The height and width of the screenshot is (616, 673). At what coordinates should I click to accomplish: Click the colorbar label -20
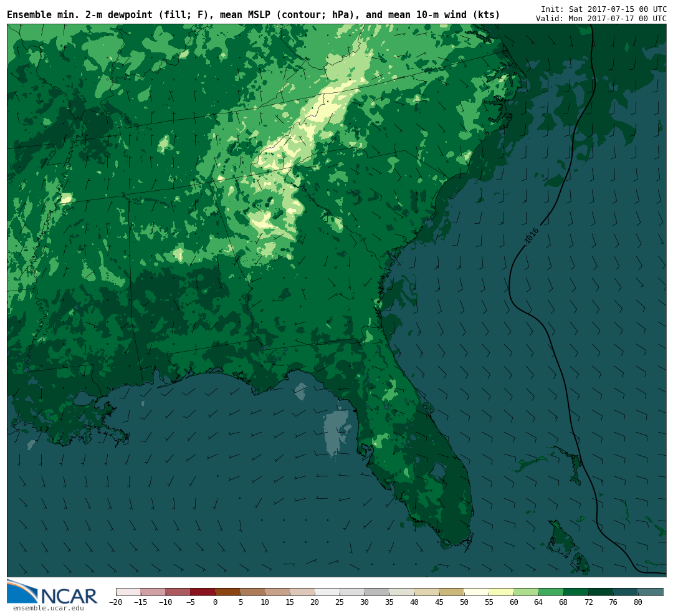[115, 602]
